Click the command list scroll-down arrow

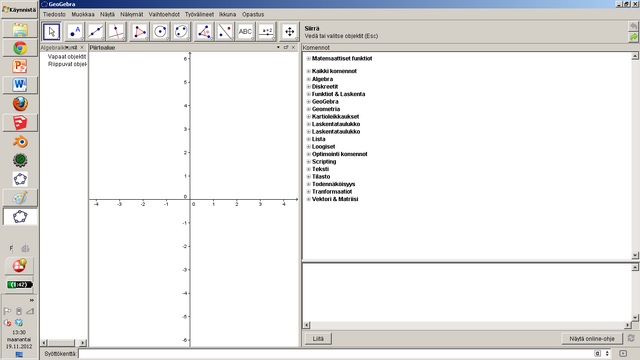(635, 256)
